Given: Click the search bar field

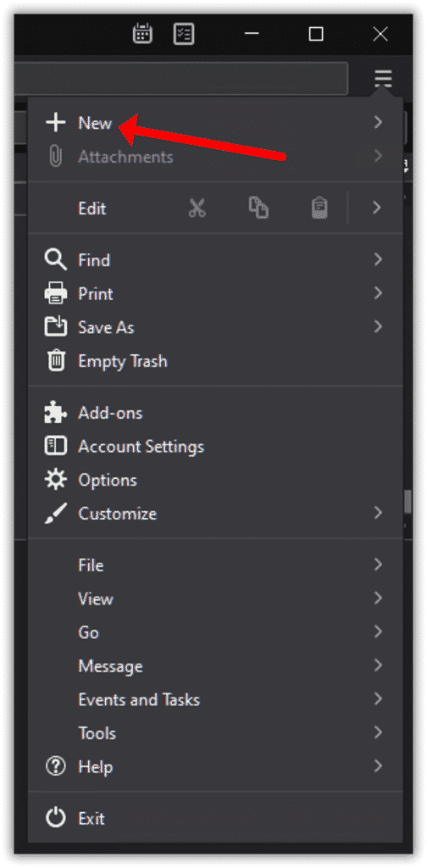Looking at the screenshot, I should pyautogui.click(x=180, y=79).
